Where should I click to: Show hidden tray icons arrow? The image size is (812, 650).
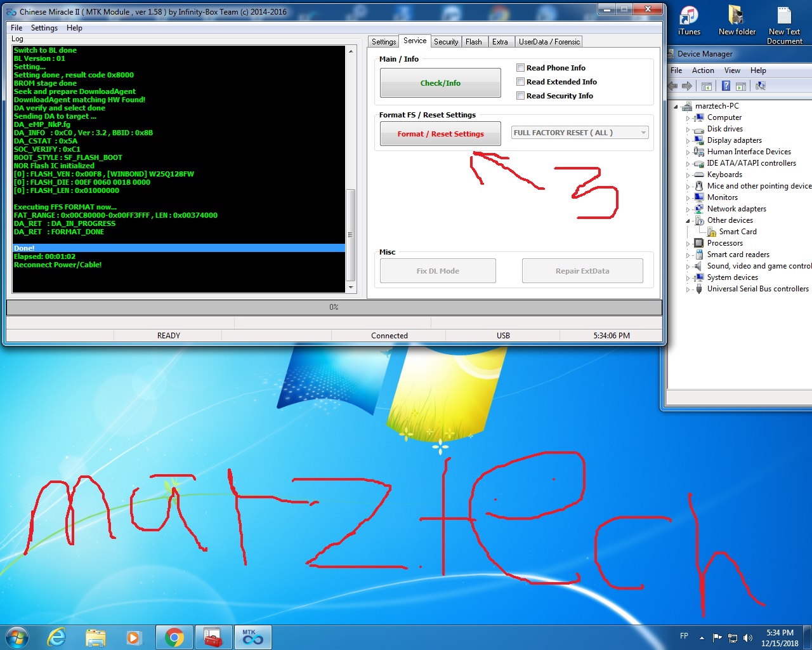click(702, 638)
